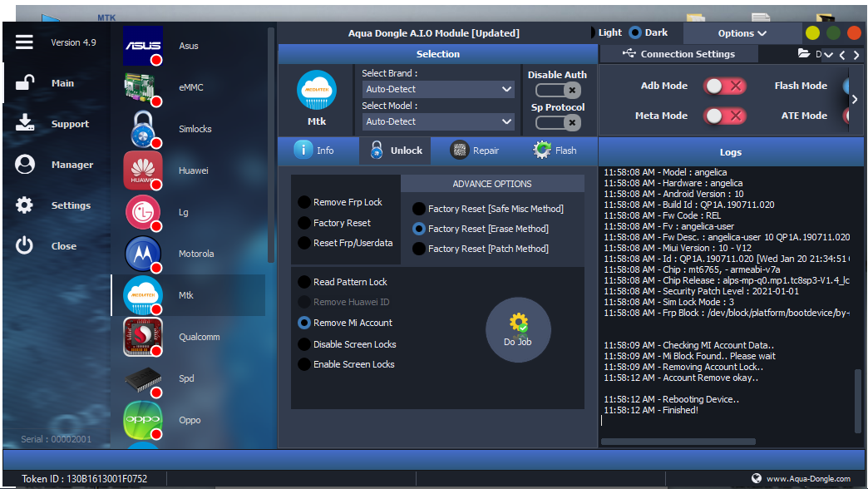Open the Qualcomm module icon
This screenshot has height=489, width=868.
[x=142, y=337]
